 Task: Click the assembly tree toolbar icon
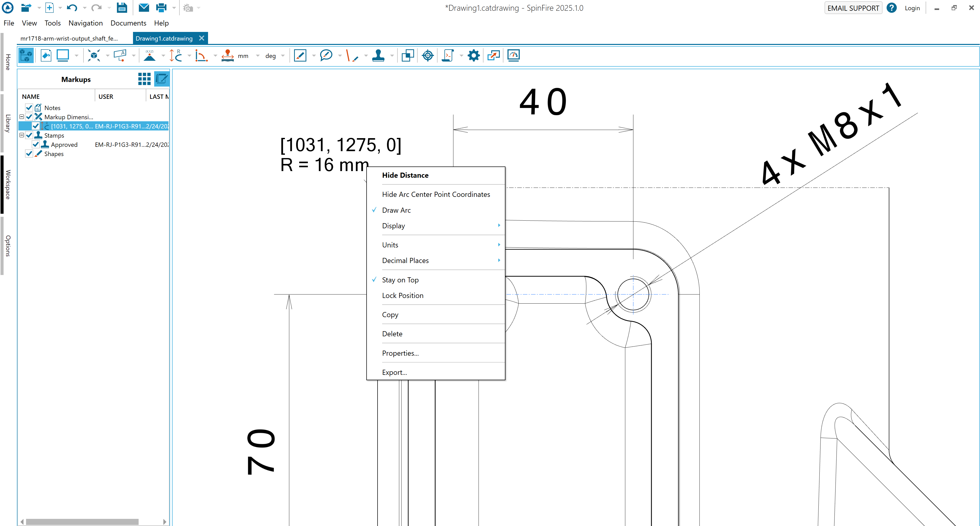coord(26,56)
